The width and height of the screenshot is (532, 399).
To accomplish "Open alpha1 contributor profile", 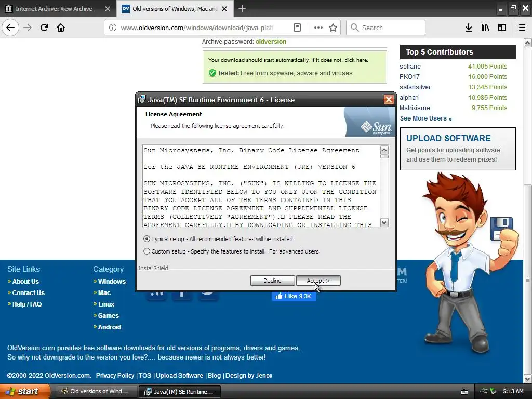I will click(409, 98).
